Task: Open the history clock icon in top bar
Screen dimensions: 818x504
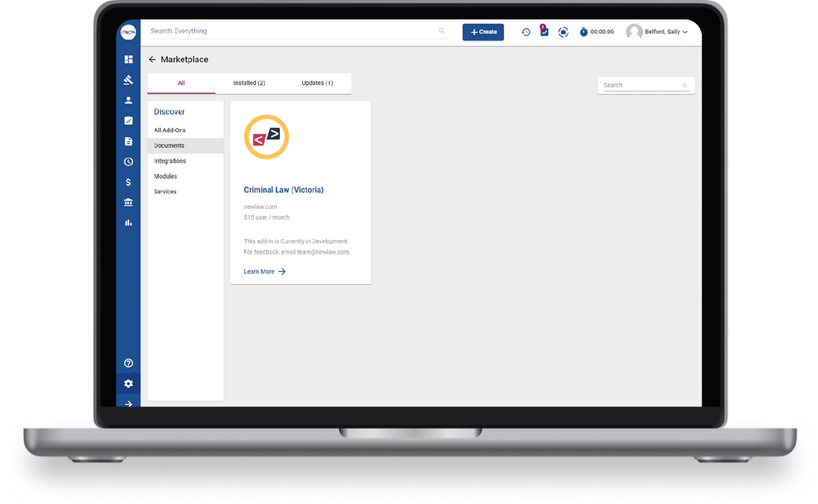Action: (526, 32)
